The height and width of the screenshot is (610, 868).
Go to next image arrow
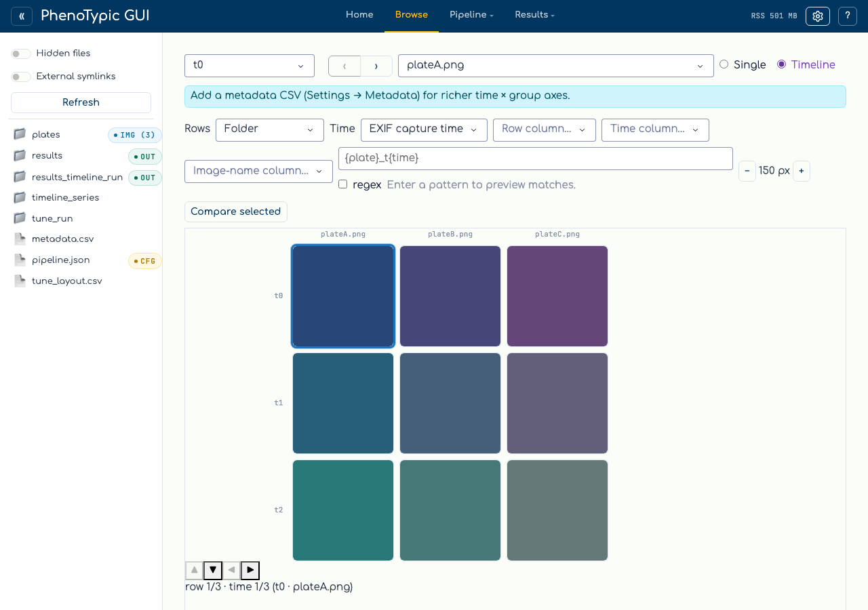click(376, 66)
